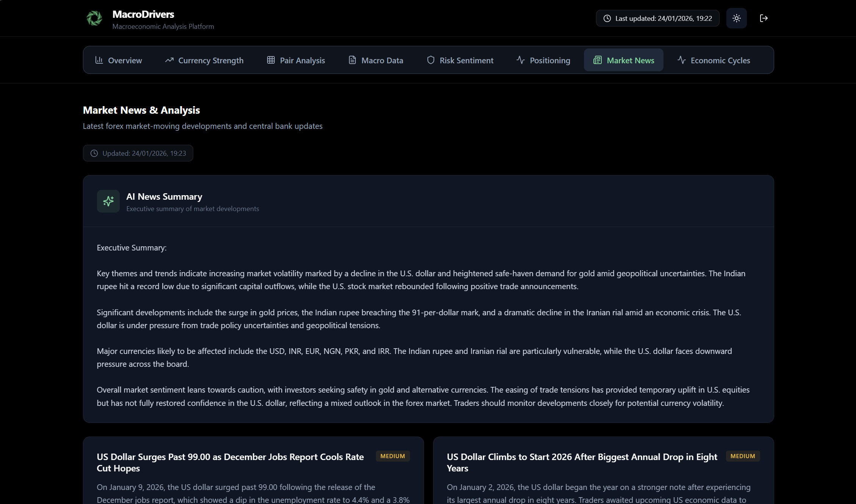Image resolution: width=856 pixels, height=504 pixels.
Task: Click the AI News Summary sparkle icon
Action: click(x=108, y=201)
